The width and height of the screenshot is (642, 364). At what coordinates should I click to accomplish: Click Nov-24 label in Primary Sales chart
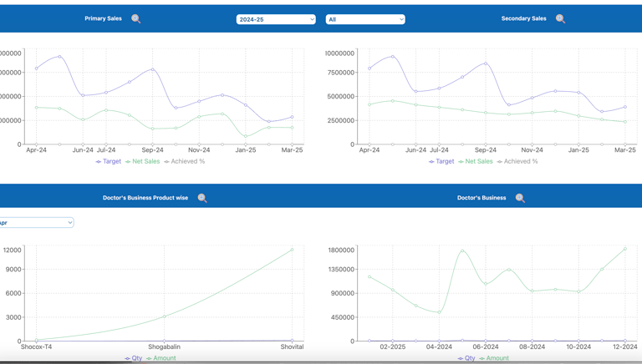(199, 150)
